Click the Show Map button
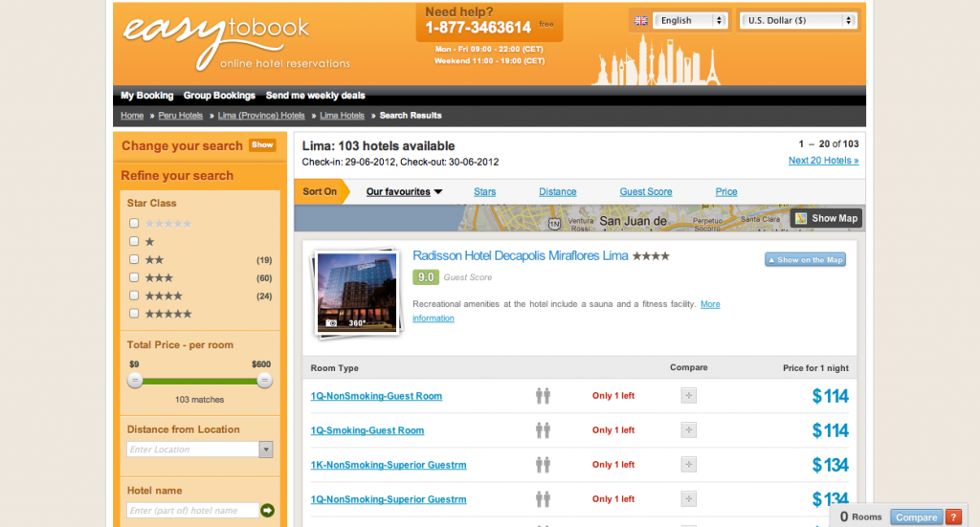This screenshot has width=980, height=527. tap(826, 218)
